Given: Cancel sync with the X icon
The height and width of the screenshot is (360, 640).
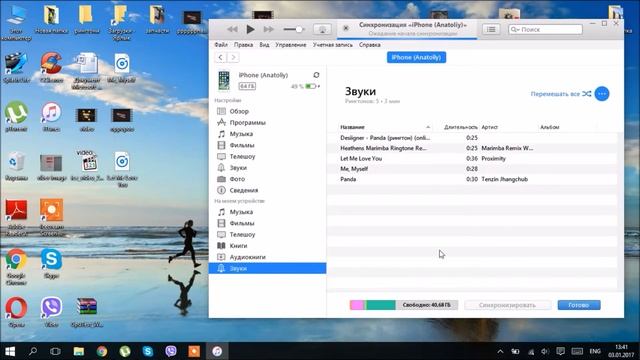Looking at the screenshot, I should pyautogui.click(x=346, y=28).
